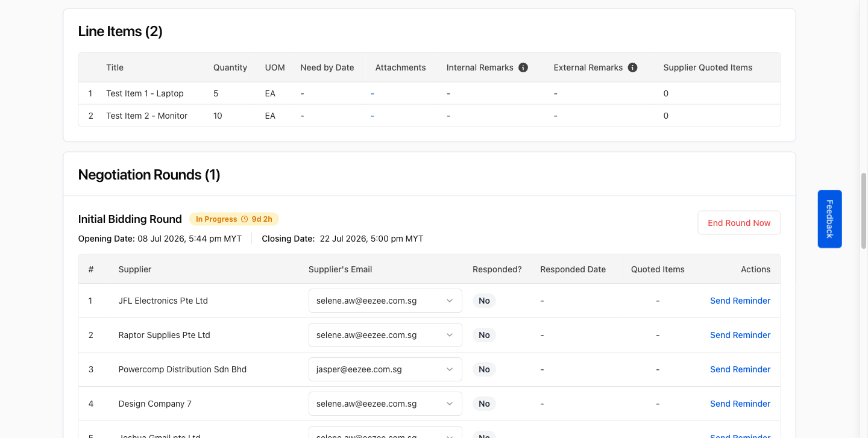Open Raptor Supplies email dropdown
This screenshot has height=438, width=868.
385,335
